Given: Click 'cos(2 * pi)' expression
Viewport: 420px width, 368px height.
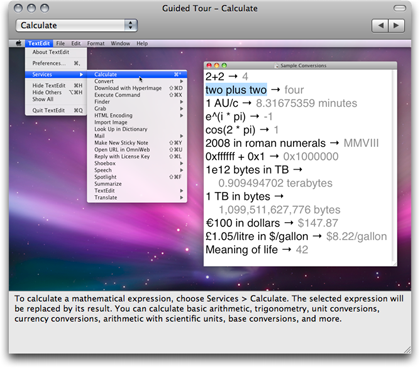Looking at the screenshot, I should (230, 130).
